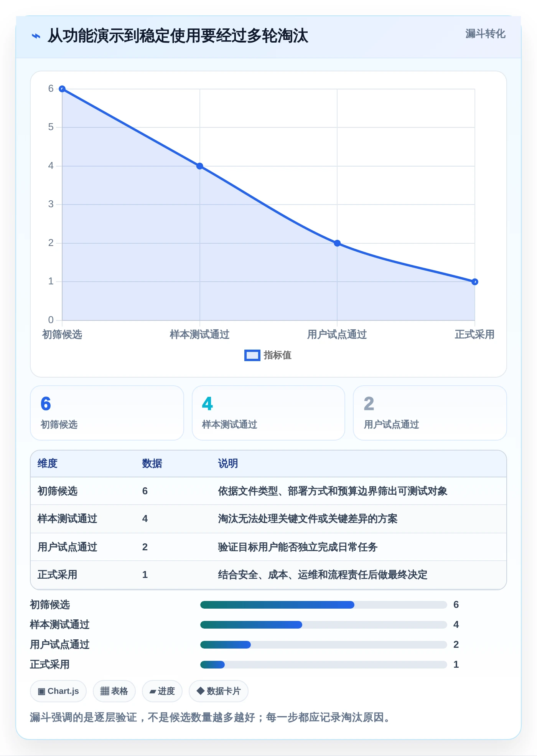Click the progress bar for 用户试点通过

[324, 645]
